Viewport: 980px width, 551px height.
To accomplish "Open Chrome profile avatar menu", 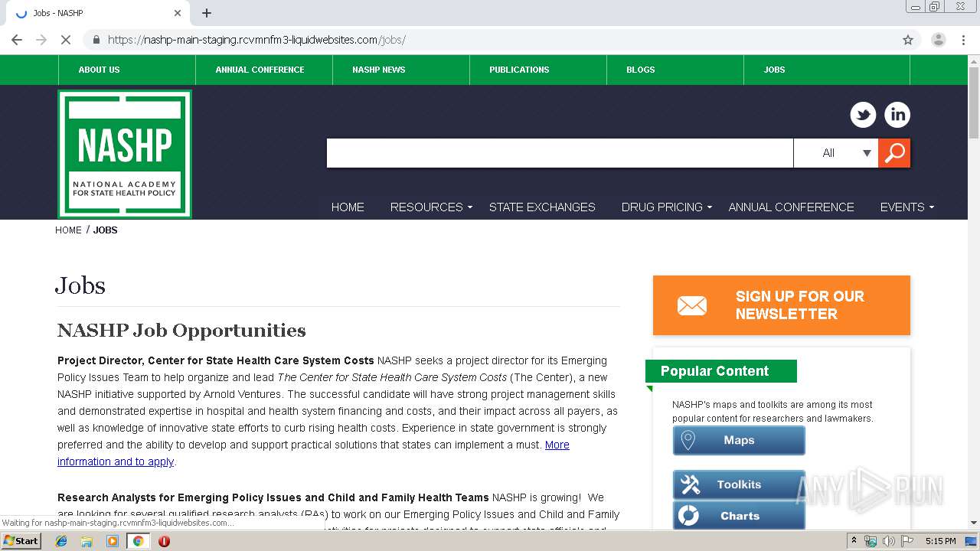I will click(x=938, y=40).
